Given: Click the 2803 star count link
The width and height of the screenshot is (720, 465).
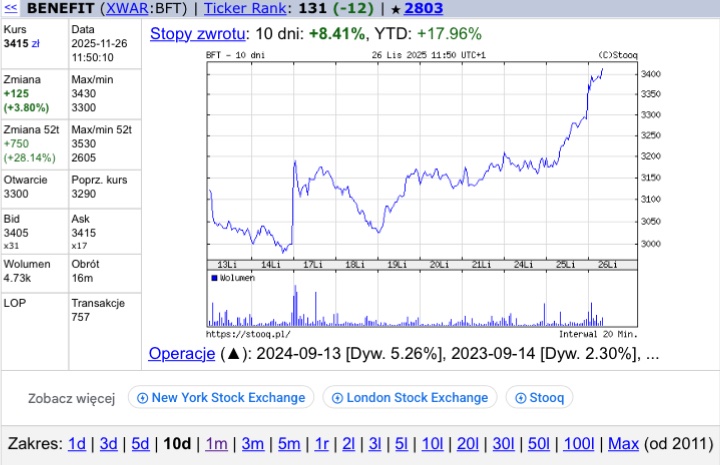Looking at the screenshot, I should 423,8.
